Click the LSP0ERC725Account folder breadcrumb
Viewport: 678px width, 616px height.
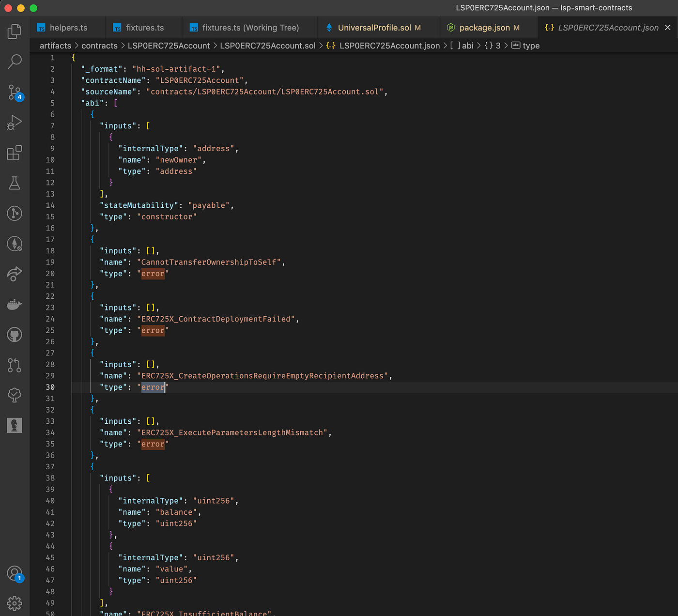pos(169,46)
